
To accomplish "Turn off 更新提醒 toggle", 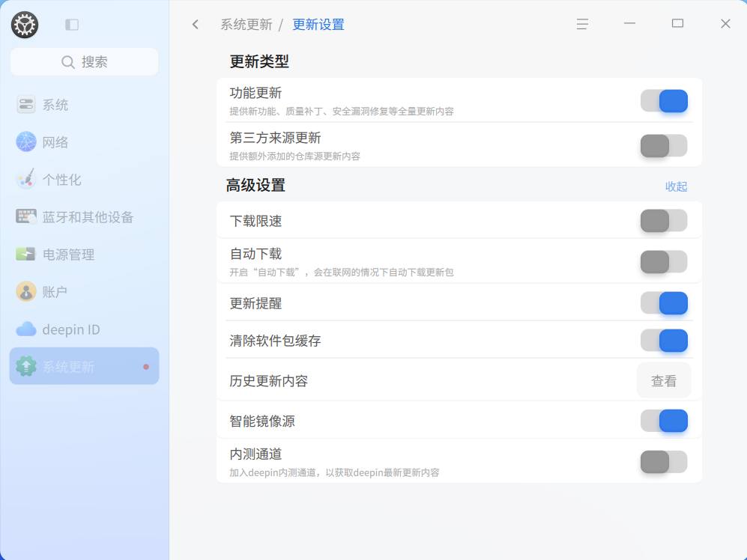I will click(x=664, y=303).
